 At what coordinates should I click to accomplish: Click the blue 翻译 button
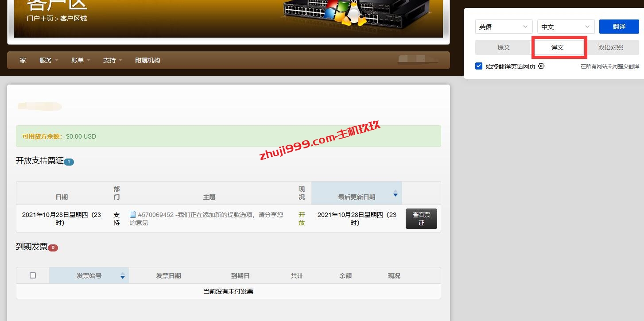pos(619,27)
